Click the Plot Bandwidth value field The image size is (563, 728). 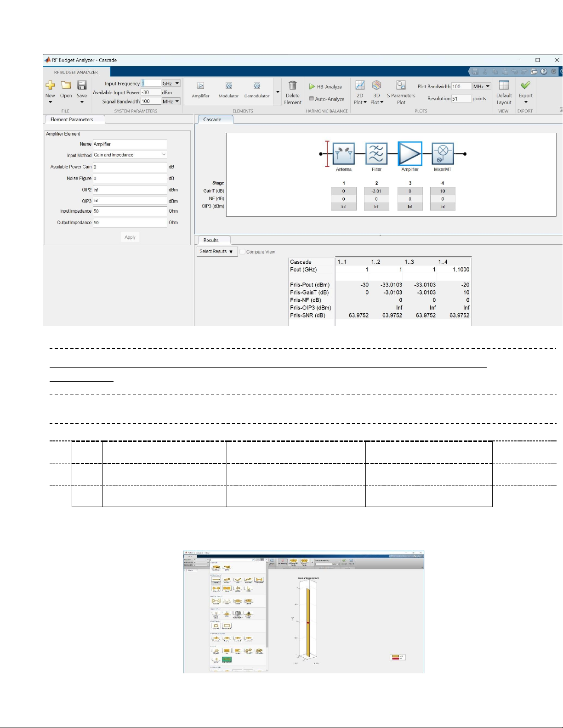[x=461, y=86]
